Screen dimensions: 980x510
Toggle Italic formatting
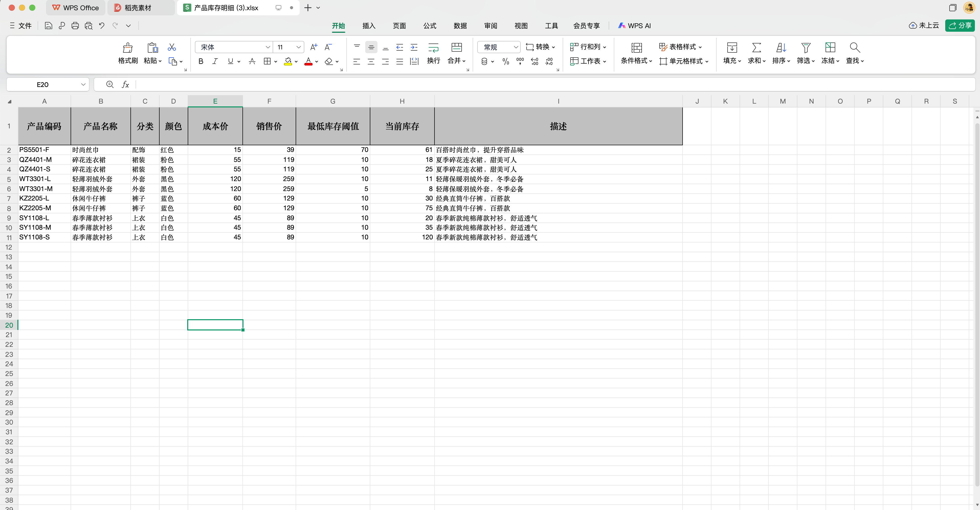tap(215, 61)
